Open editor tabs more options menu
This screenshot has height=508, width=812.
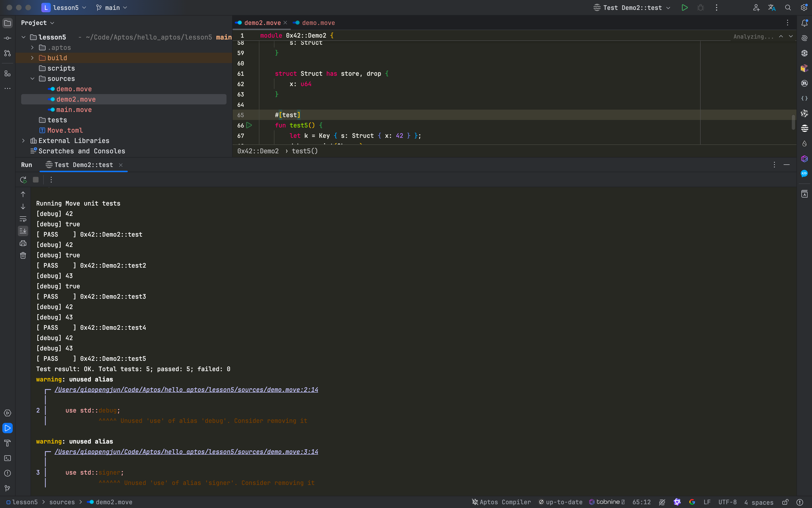click(788, 23)
